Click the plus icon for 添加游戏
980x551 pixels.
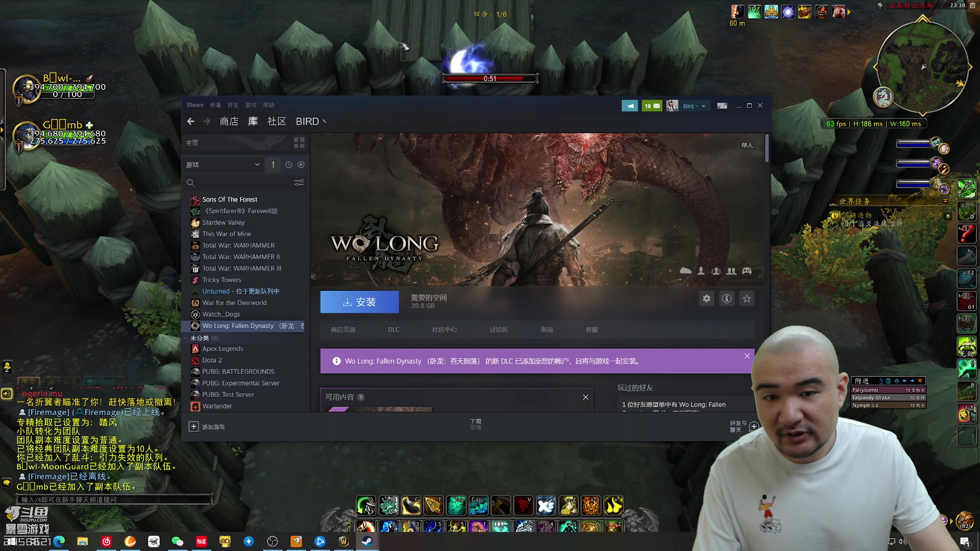tap(193, 427)
